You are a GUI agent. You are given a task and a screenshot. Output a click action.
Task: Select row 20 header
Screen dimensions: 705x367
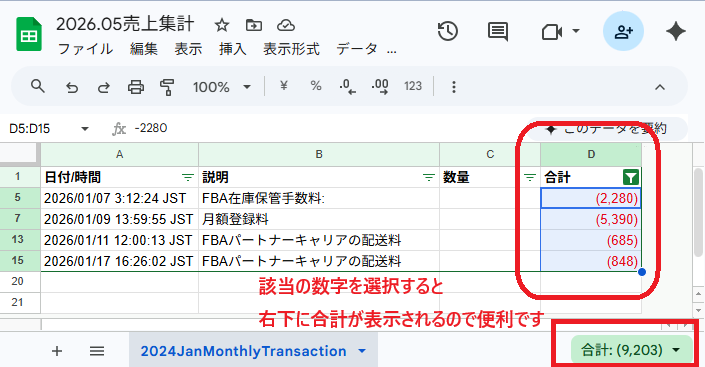(20, 282)
